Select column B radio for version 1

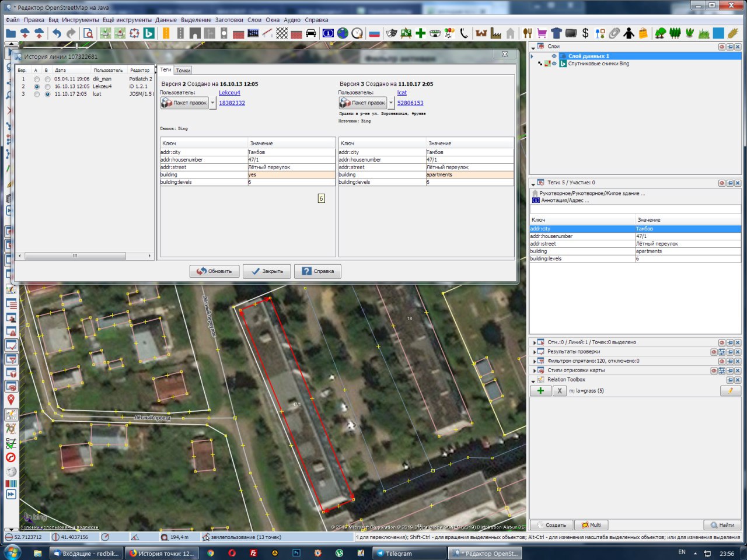(x=47, y=79)
